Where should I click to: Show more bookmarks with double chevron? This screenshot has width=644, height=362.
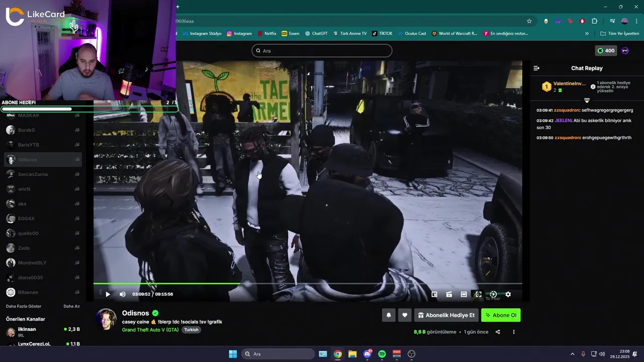click(587, 34)
